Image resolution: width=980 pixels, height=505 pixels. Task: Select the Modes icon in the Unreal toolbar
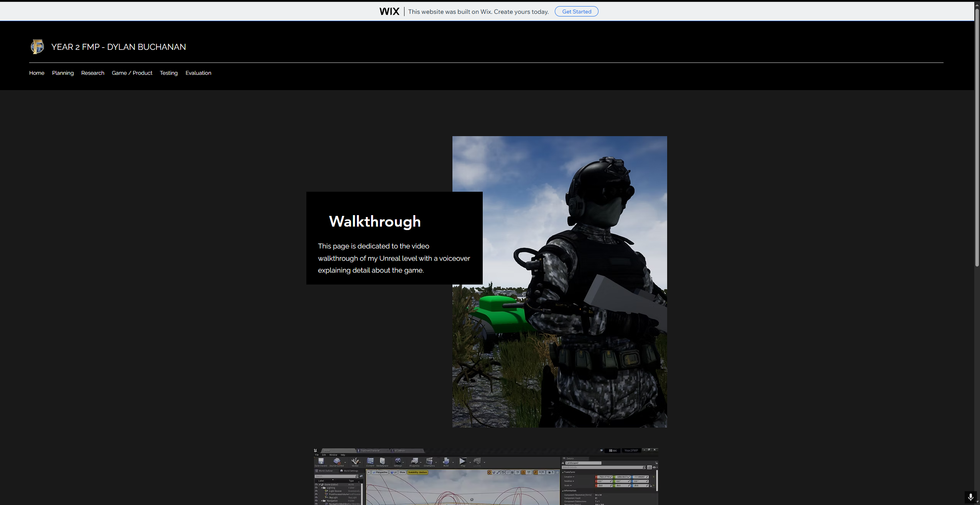(355, 461)
